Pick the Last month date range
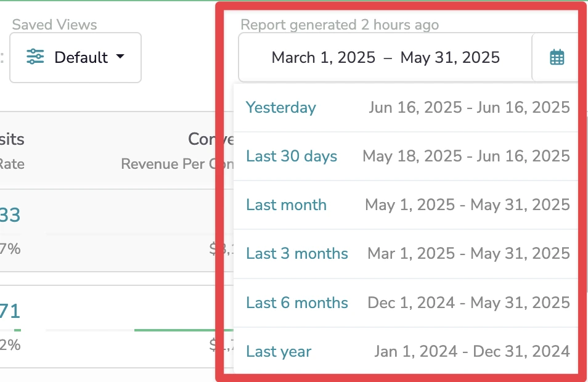588x382 pixels. [x=286, y=205]
